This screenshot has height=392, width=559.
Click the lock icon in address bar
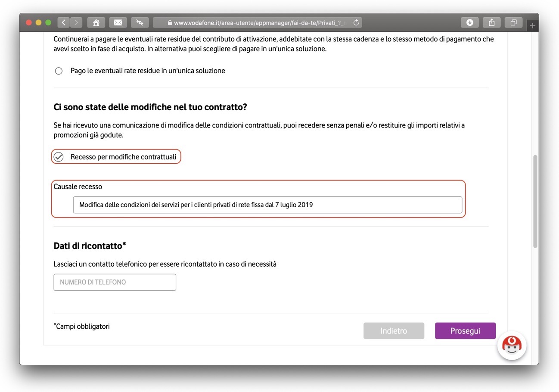click(x=170, y=23)
